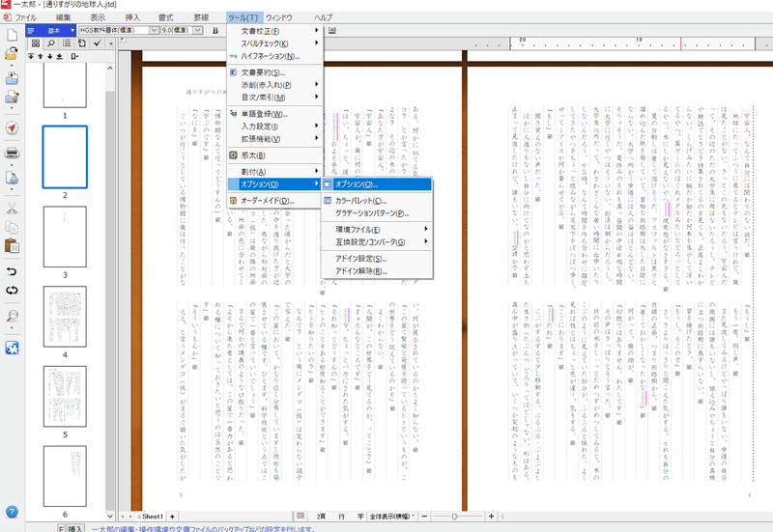Viewport: 773px width, 532px height.
Task: Select 単語登録(W) menu item
Action: click(x=274, y=114)
